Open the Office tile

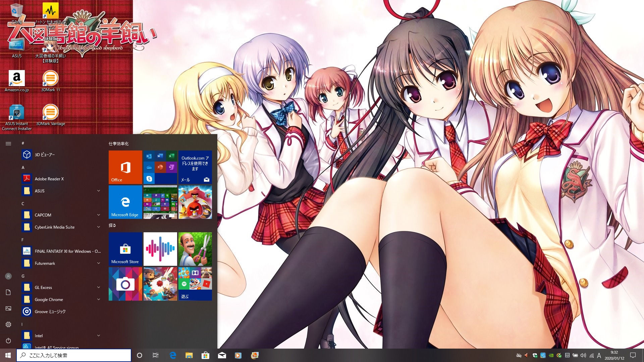coord(125,167)
